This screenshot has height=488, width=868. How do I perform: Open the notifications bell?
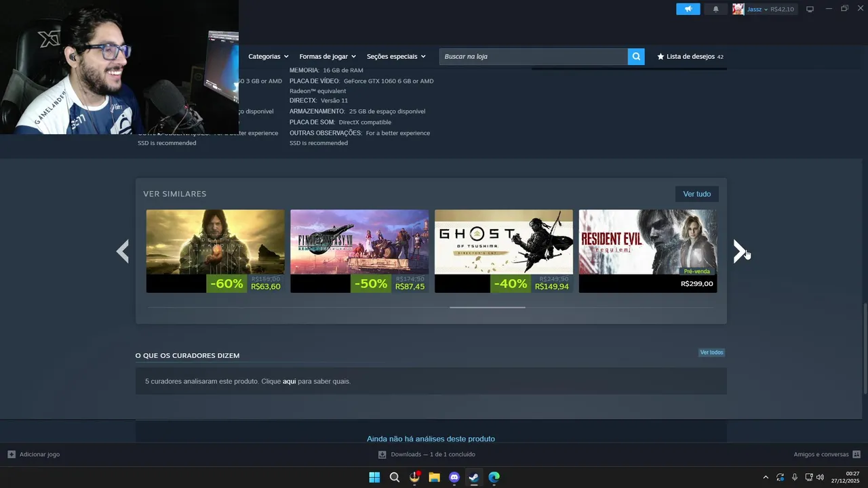pos(715,9)
